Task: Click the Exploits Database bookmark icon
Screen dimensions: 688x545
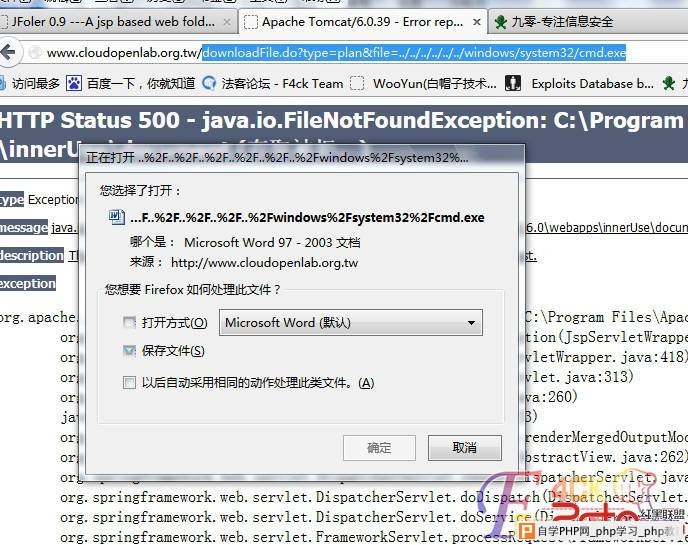Action: coord(513,83)
